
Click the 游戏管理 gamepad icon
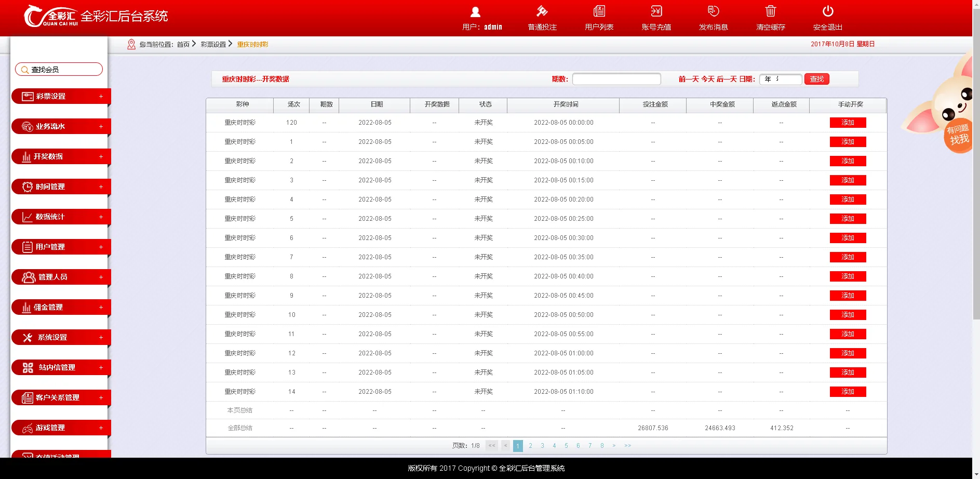click(x=28, y=428)
